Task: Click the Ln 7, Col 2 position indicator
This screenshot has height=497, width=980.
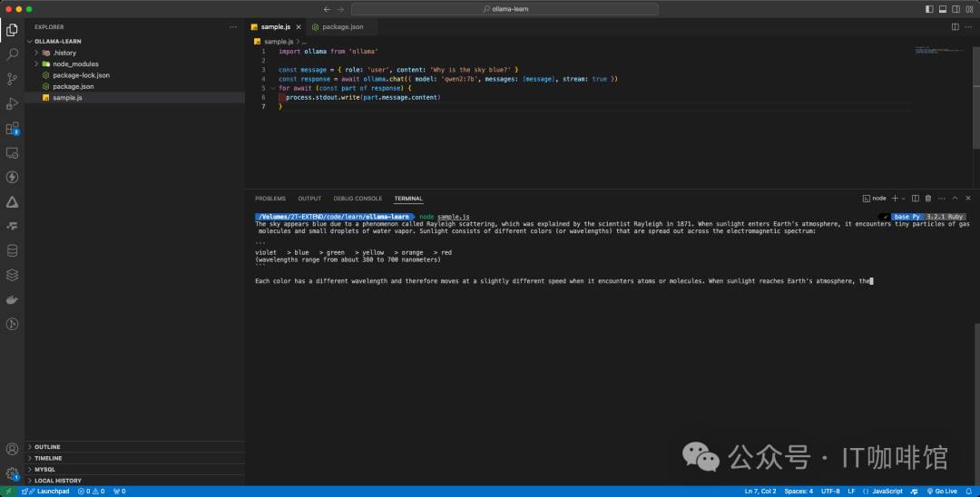Action: tap(760, 492)
